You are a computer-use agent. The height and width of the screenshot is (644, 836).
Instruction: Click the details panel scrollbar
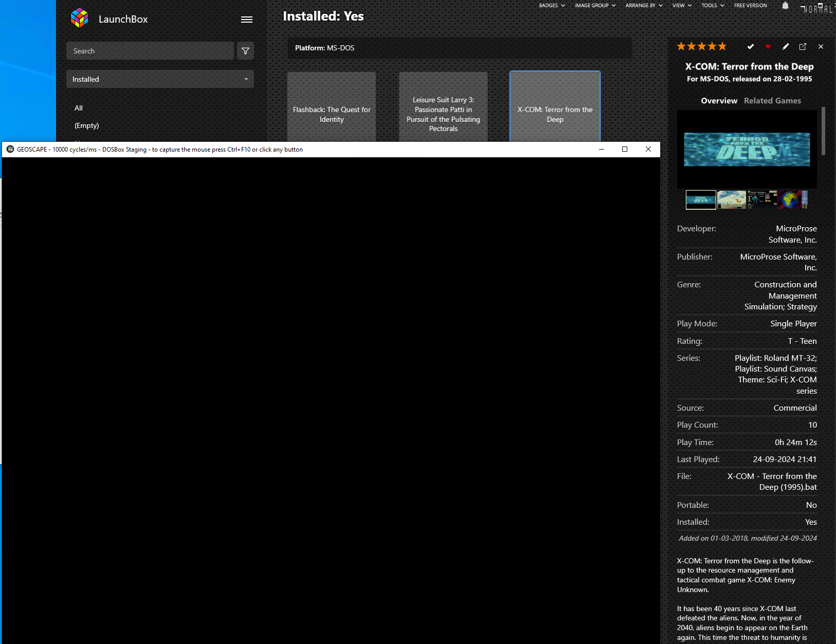point(823,131)
